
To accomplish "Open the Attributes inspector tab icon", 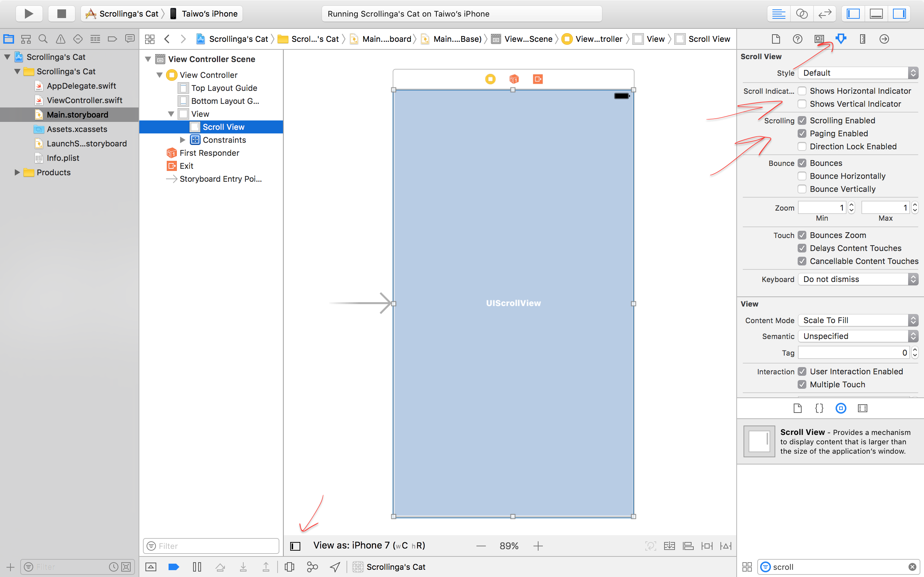I will coord(840,39).
